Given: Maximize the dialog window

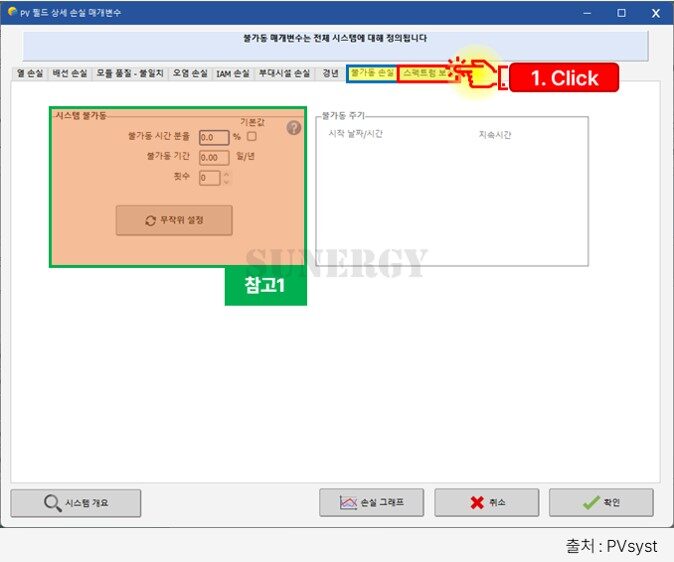Looking at the screenshot, I should 621,13.
